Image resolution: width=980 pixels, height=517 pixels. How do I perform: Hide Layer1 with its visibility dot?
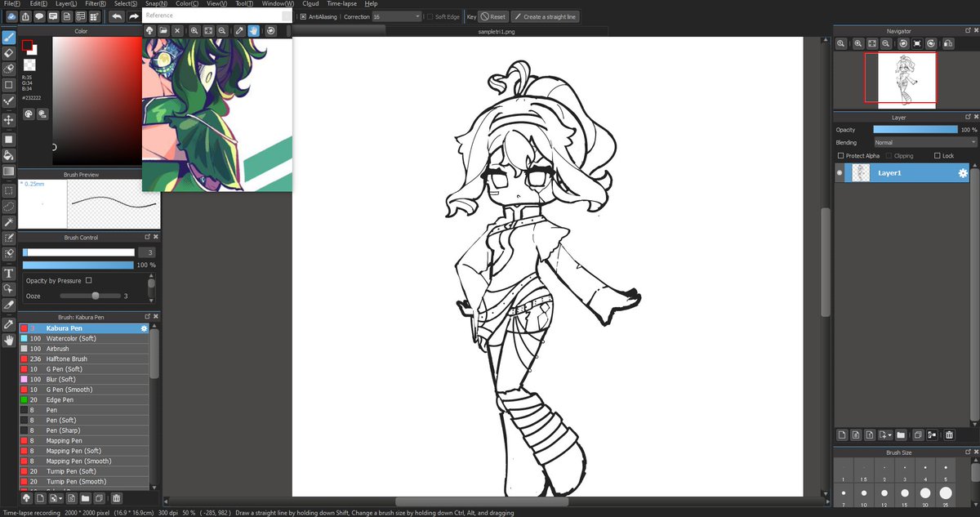click(x=839, y=173)
